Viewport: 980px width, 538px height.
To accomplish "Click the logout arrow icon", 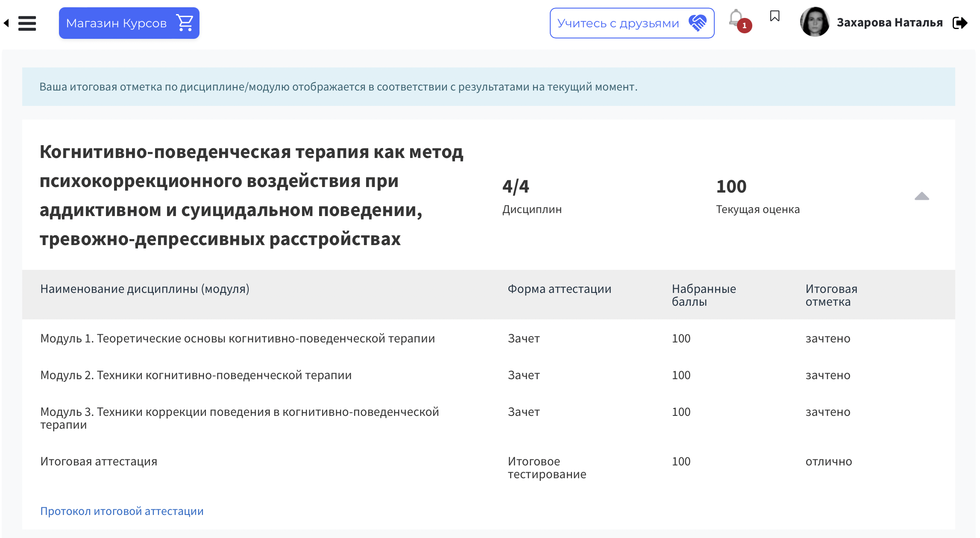I will pos(960,23).
